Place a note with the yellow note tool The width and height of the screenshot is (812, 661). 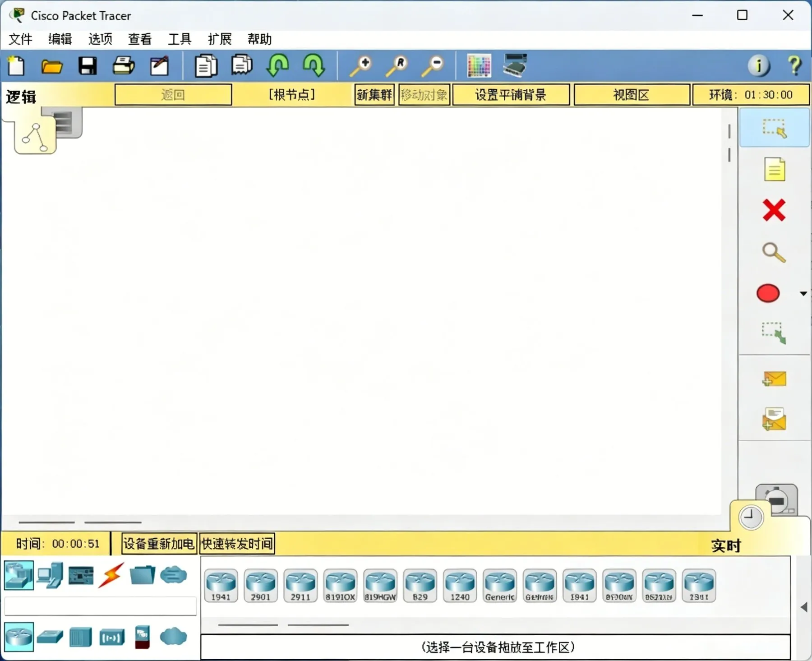click(x=774, y=170)
